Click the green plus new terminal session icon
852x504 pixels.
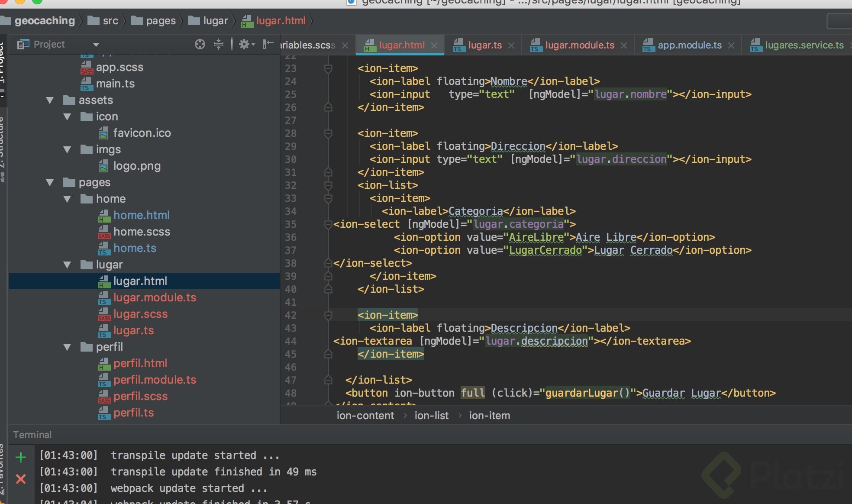pos(21,457)
